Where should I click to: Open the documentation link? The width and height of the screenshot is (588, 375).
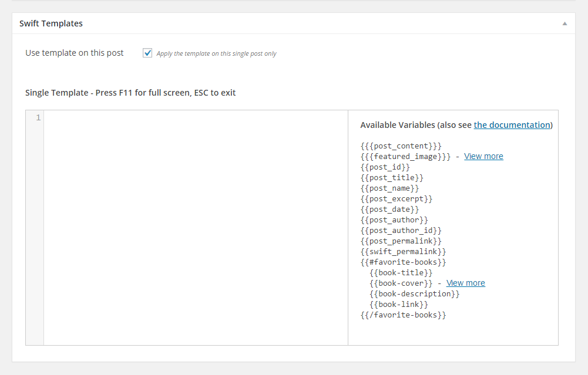512,125
